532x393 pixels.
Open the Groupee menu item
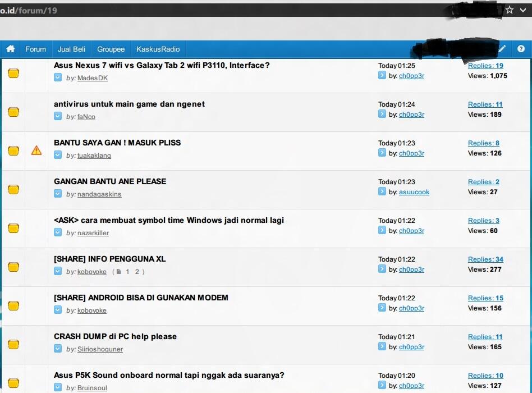click(111, 49)
